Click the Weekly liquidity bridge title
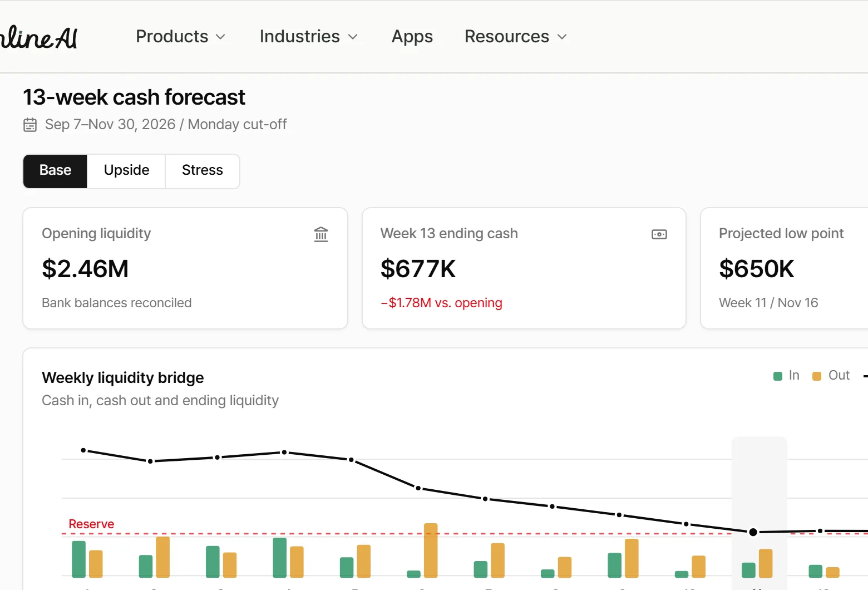 pyautogui.click(x=123, y=378)
